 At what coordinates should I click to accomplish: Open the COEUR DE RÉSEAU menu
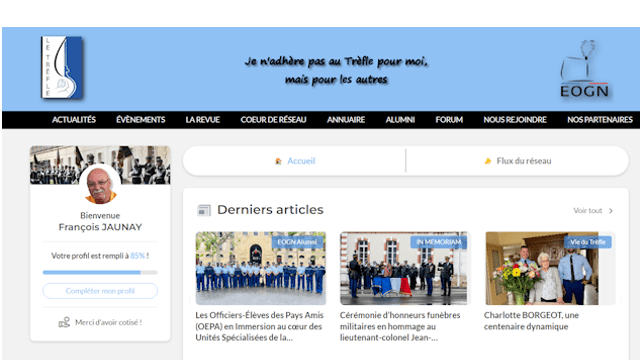[273, 120]
